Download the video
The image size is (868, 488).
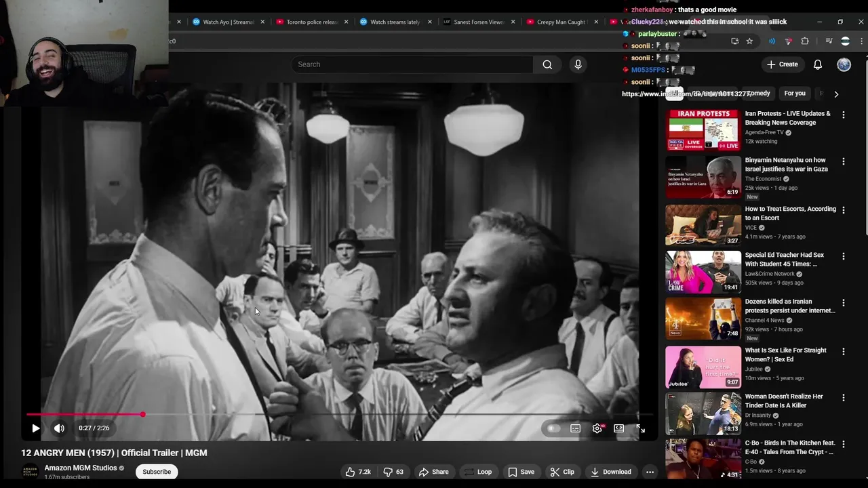[x=610, y=472]
